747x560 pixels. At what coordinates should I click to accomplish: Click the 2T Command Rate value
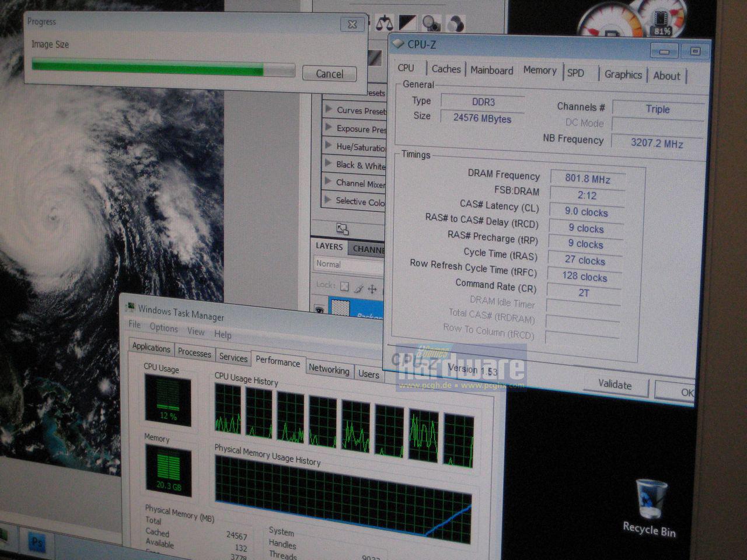pyautogui.click(x=584, y=293)
